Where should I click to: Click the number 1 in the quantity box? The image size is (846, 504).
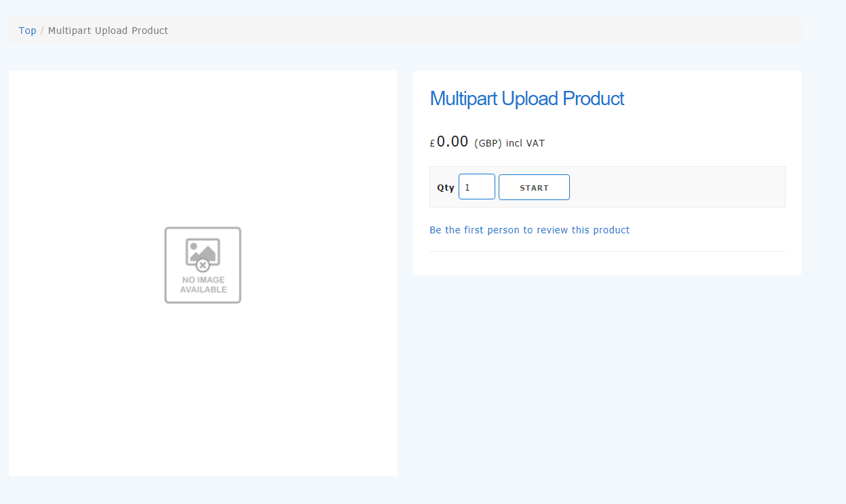tap(467, 187)
